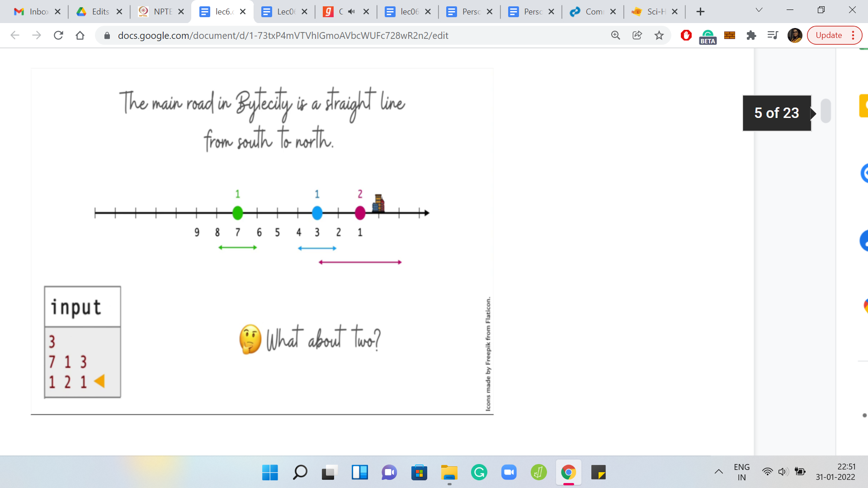Click the Update button

(x=828, y=35)
